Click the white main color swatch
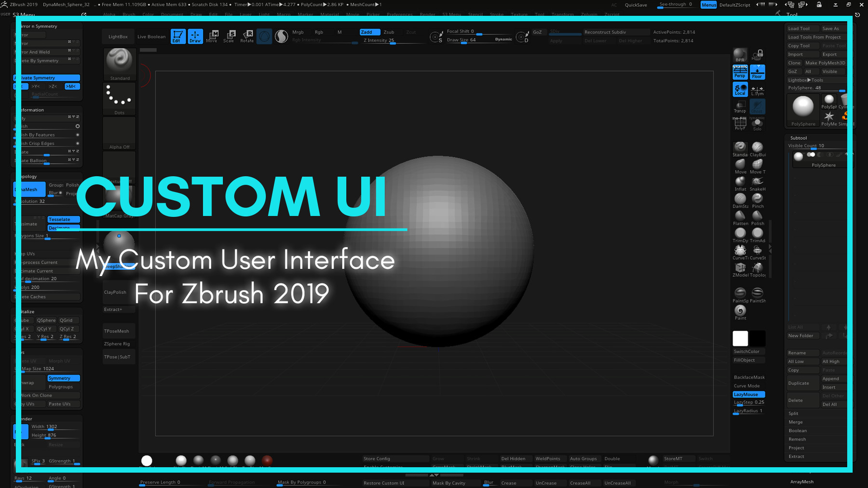Screen dimensions: 868x488 tap(740, 338)
